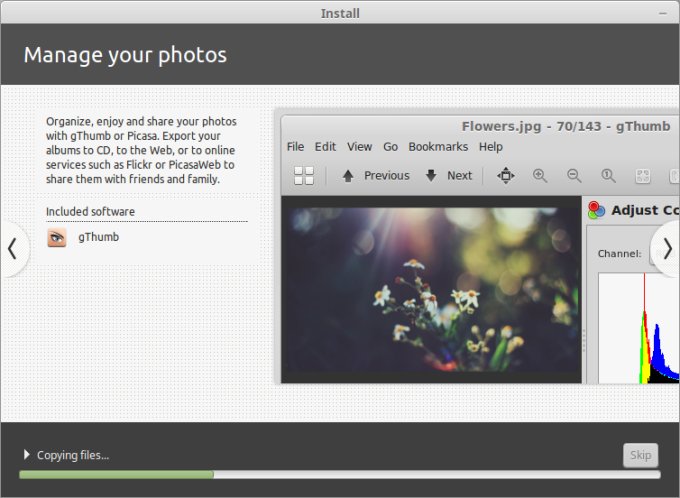Screen dimensions: 680x498
Task: Click the Next down-arrow in gThumb toolbar
Action: (x=431, y=176)
